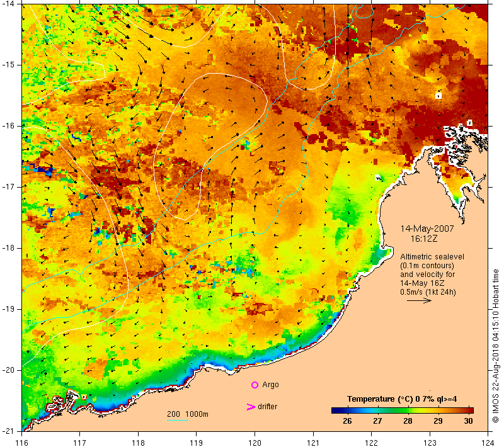
Task: Click the colorbar tick value 29
Action: [438, 421]
